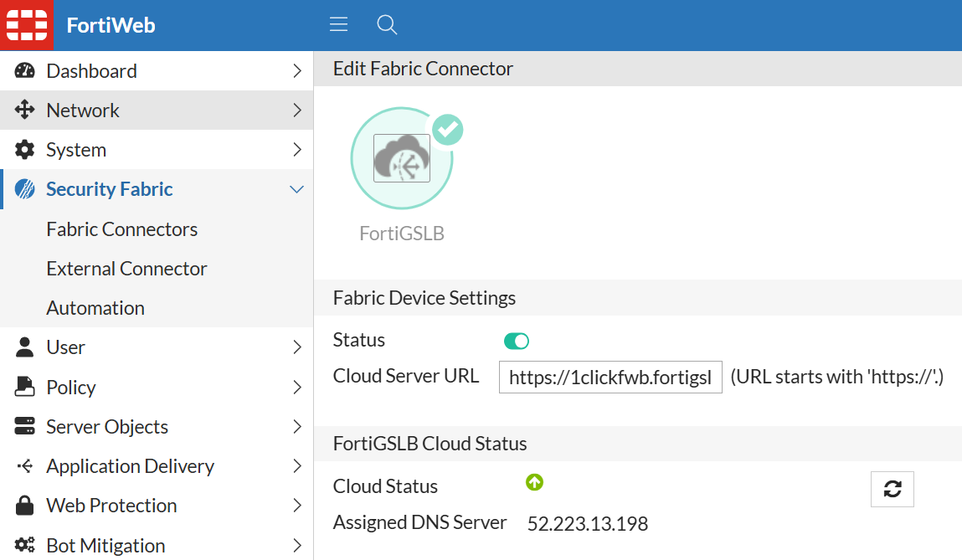This screenshot has height=560, width=962.
Task: Click the Cloud Server URL input field
Action: 610,378
